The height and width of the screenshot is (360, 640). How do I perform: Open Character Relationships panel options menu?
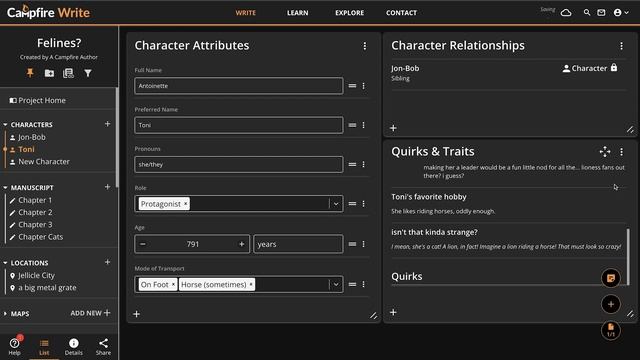coord(621,46)
